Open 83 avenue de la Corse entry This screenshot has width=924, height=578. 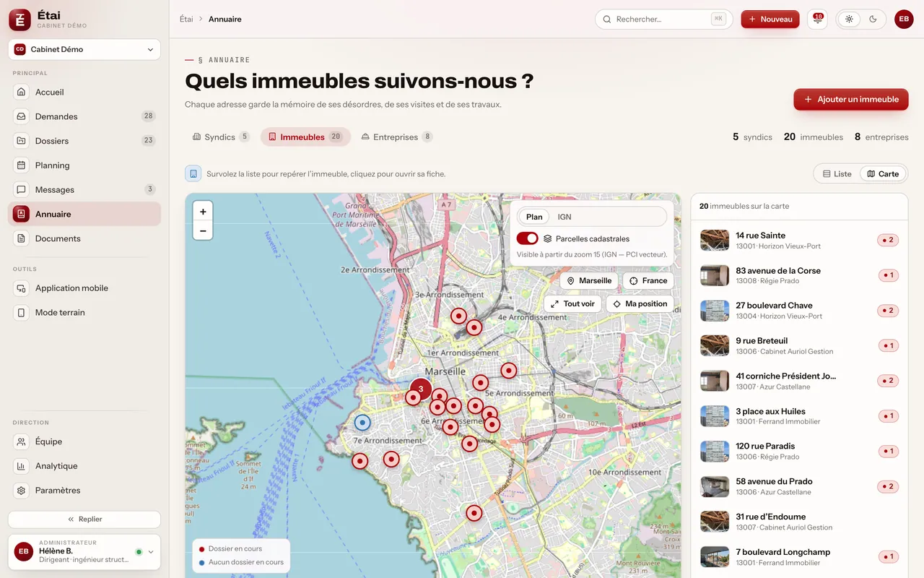799,275
